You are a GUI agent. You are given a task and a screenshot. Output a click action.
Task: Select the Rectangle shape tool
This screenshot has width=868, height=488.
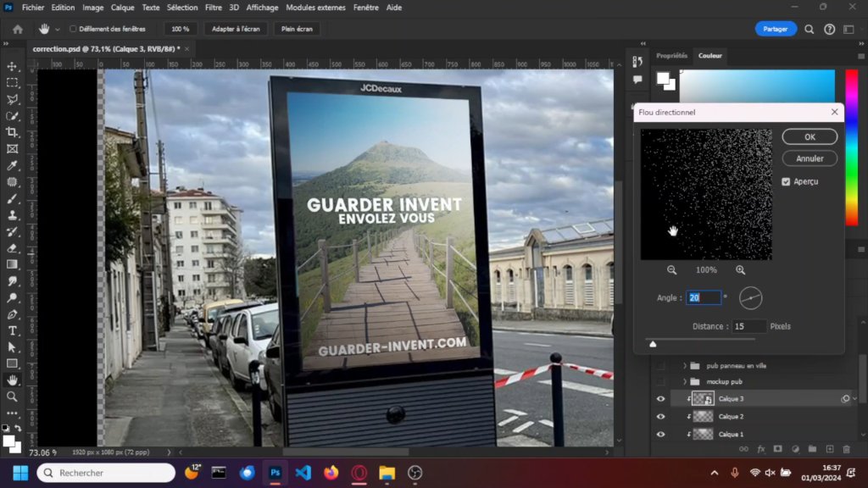(12, 363)
